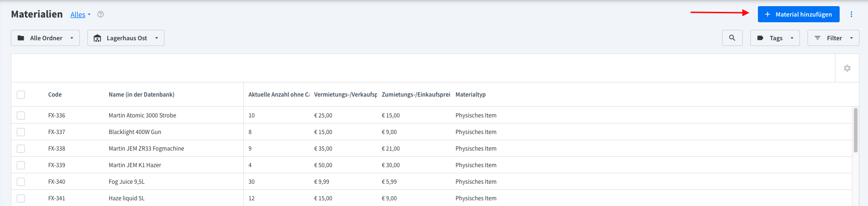Click Material hinzufügen button

(799, 14)
